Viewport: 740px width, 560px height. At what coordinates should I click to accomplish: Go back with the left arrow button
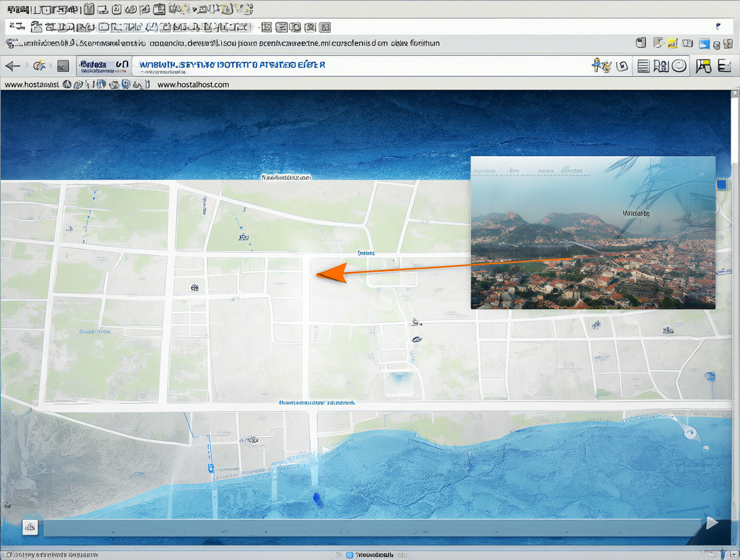(x=12, y=66)
